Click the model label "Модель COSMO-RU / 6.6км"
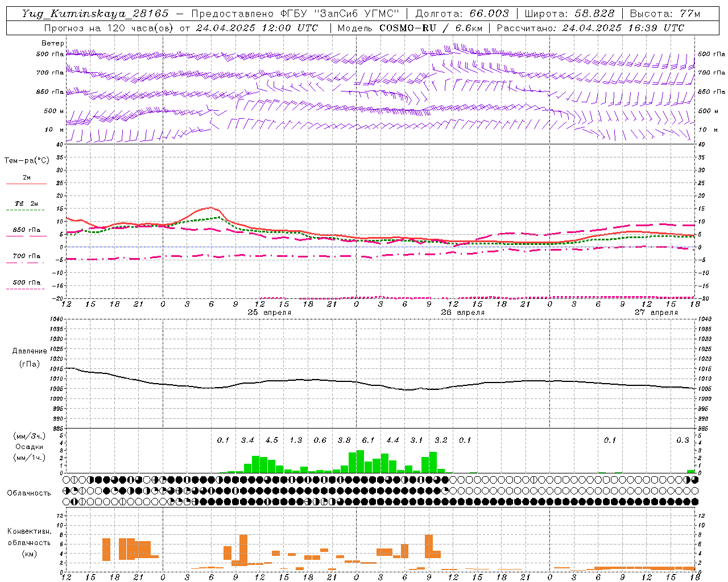 coord(409,28)
